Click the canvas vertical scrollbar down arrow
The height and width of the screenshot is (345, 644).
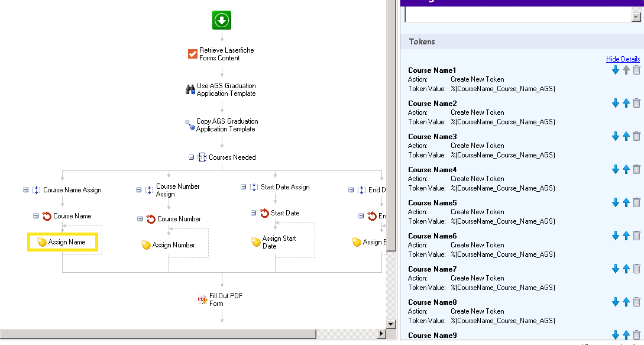390,324
